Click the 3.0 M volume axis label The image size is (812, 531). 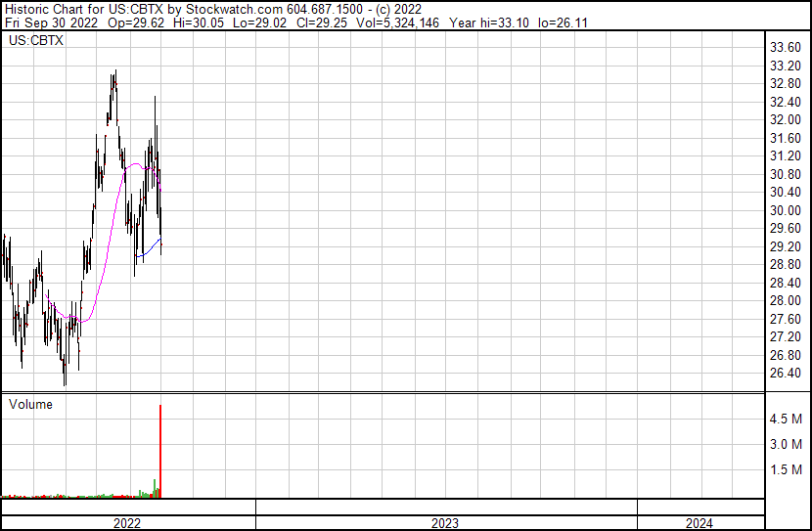point(787,444)
